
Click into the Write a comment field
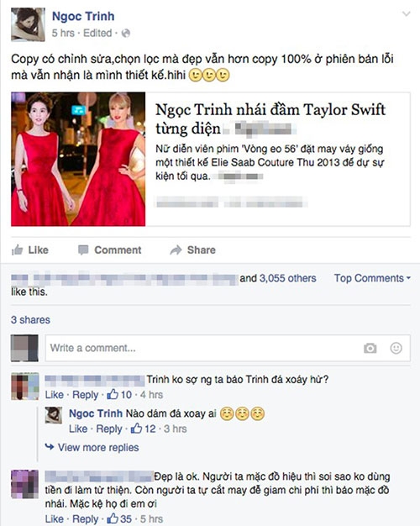pos(228,348)
